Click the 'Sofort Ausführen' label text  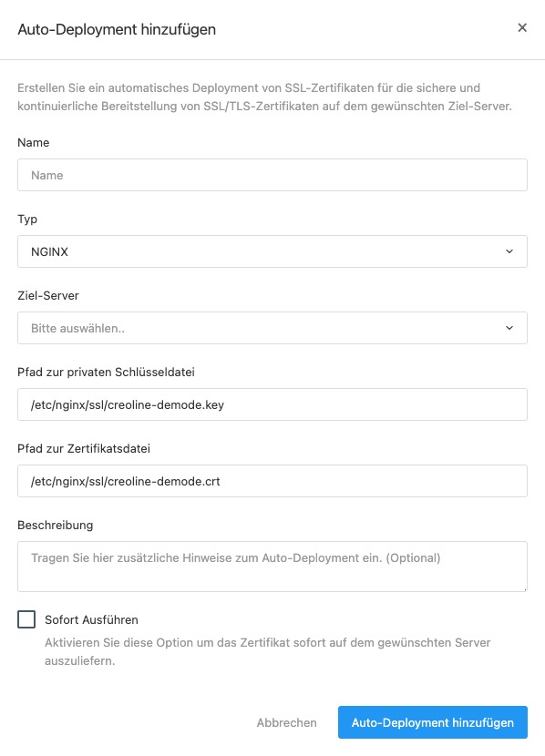tap(91, 619)
